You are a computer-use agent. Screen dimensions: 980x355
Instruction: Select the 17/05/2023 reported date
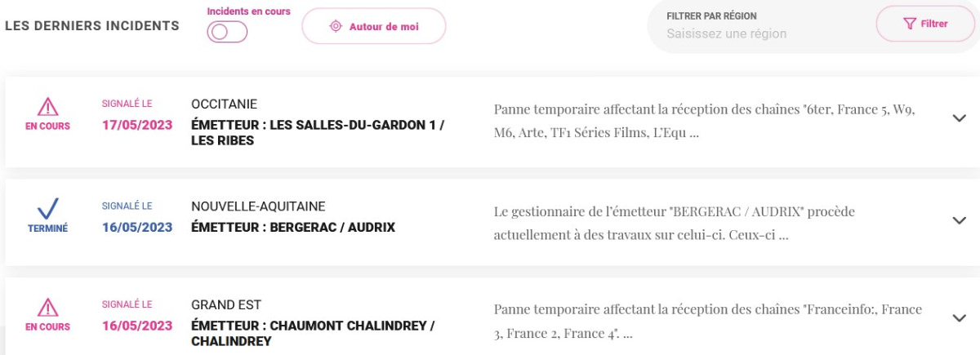tap(137, 126)
